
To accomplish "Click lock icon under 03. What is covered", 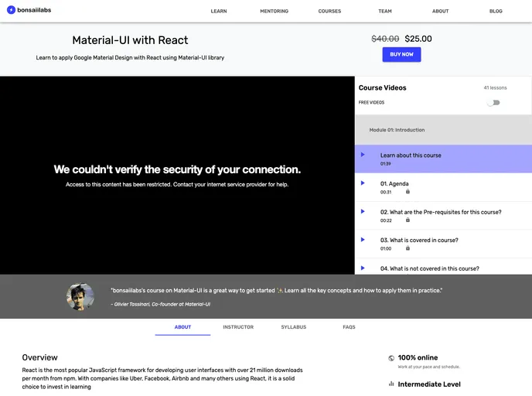I will (x=408, y=248).
